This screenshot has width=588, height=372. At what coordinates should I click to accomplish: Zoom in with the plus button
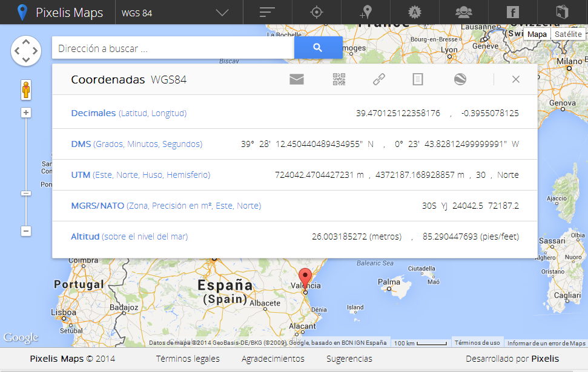(26, 113)
